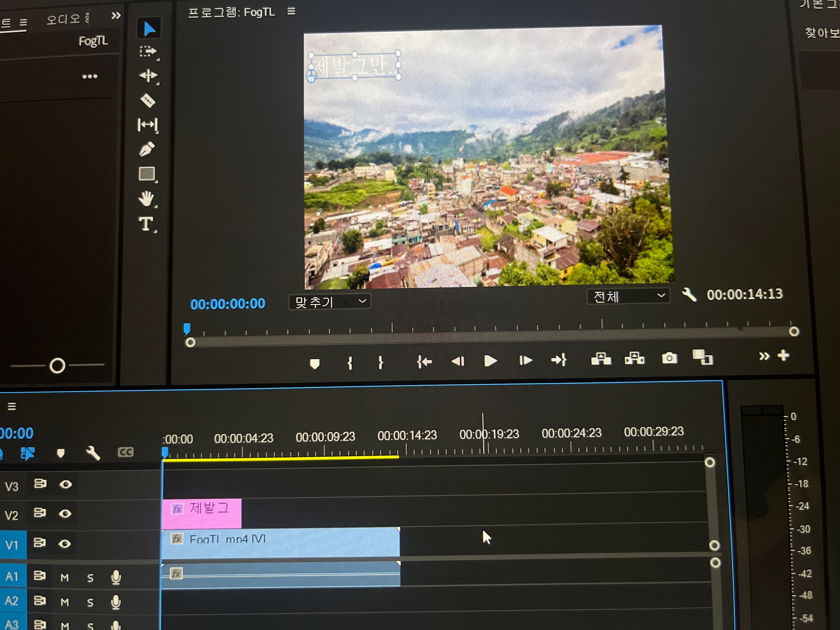Screen dimensions: 840x630
Task: Expand the panel overflow chevrons beside 오디오
Action: (x=116, y=16)
